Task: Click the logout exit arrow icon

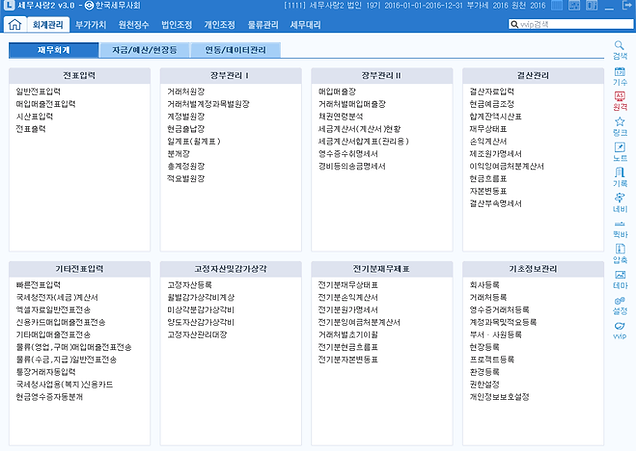Action: [627, 6]
